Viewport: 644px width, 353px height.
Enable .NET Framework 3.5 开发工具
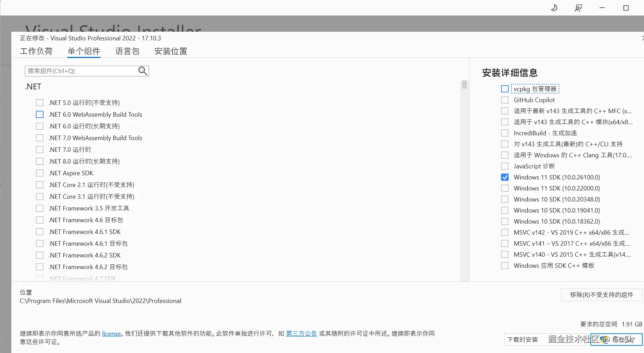pyautogui.click(x=40, y=208)
